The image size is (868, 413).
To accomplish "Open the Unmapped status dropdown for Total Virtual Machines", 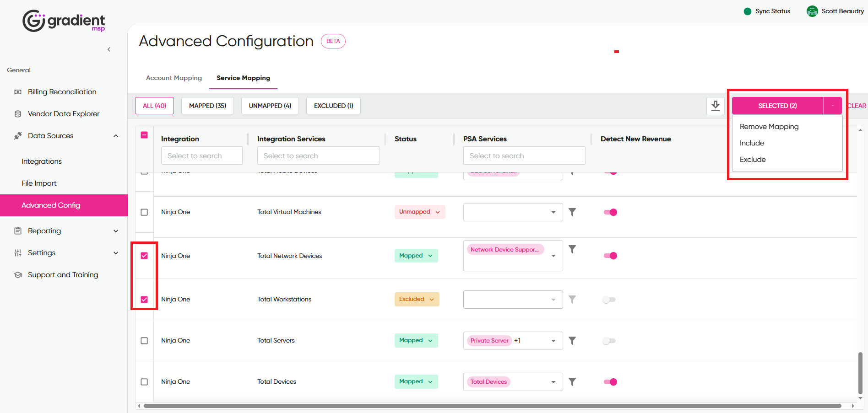I will pos(420,212).
